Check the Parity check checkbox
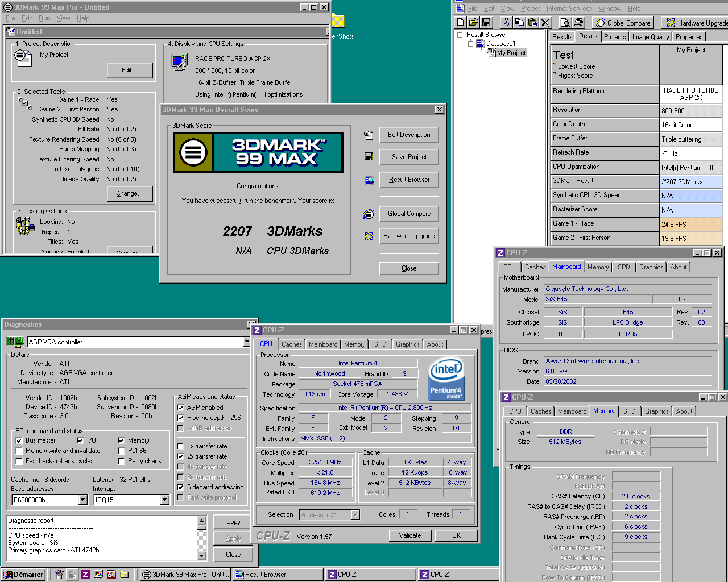 121,461
